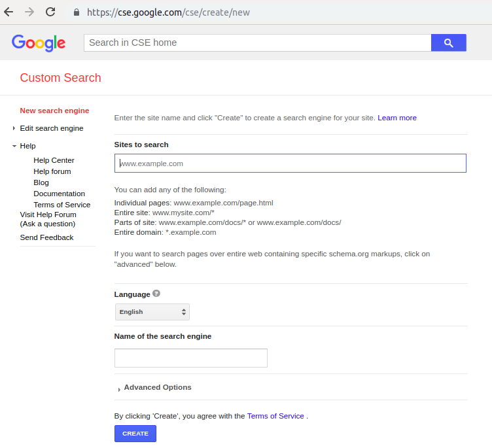Open Help forum link
The width and height of the screenshot is (492, 448).
[52, 171]
